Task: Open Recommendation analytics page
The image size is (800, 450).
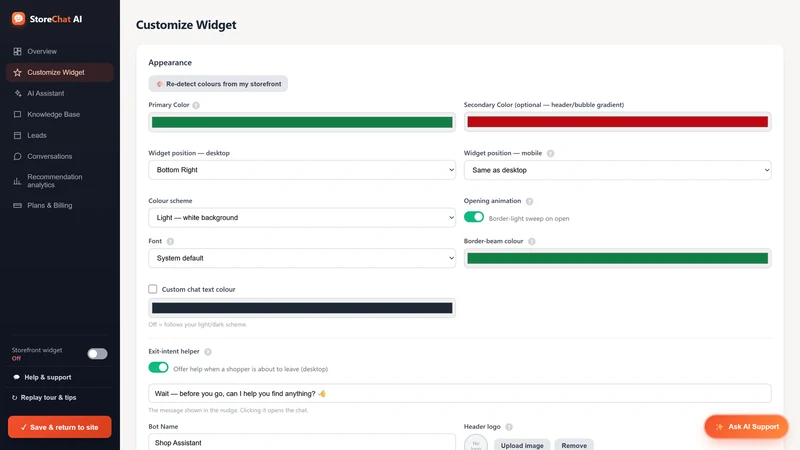Action: click(x=60, y=181)
